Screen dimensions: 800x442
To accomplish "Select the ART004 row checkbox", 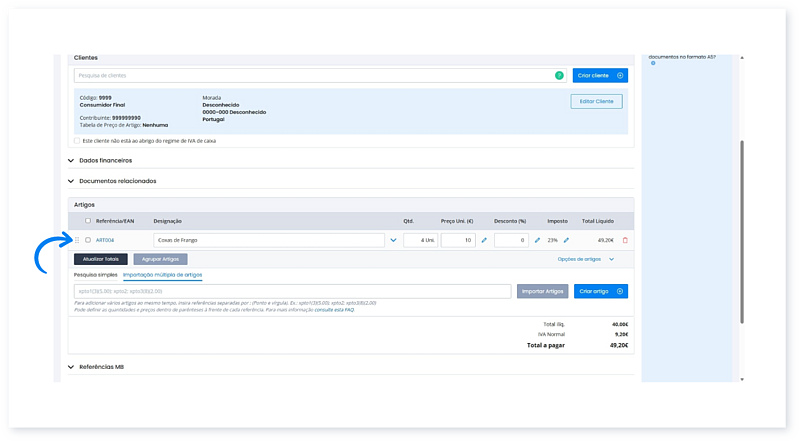I will pyautogui.click(x=88, y=240).
